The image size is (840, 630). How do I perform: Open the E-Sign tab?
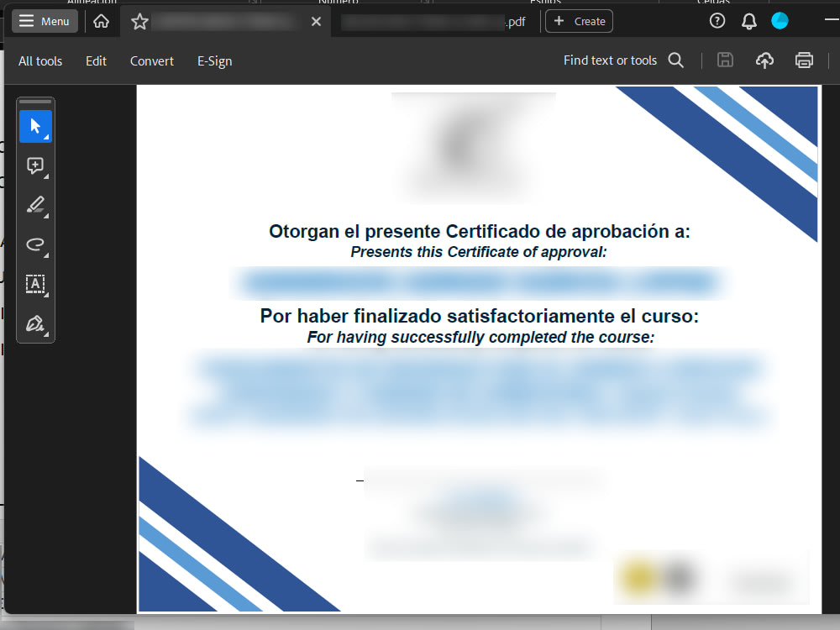214,60
